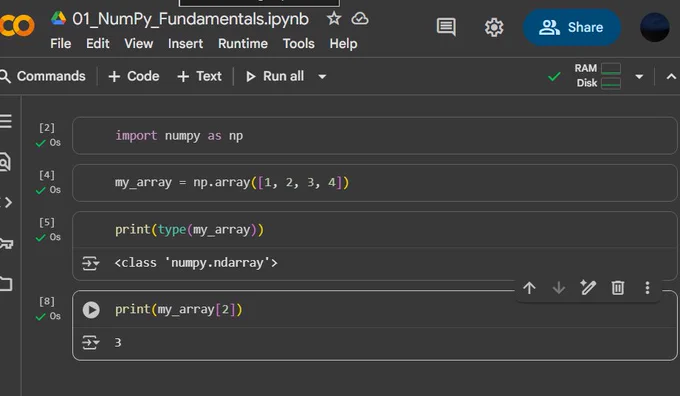Viewport: 680px width, 396px height.
Task: Open the File menu
Action: click(61, 44)
